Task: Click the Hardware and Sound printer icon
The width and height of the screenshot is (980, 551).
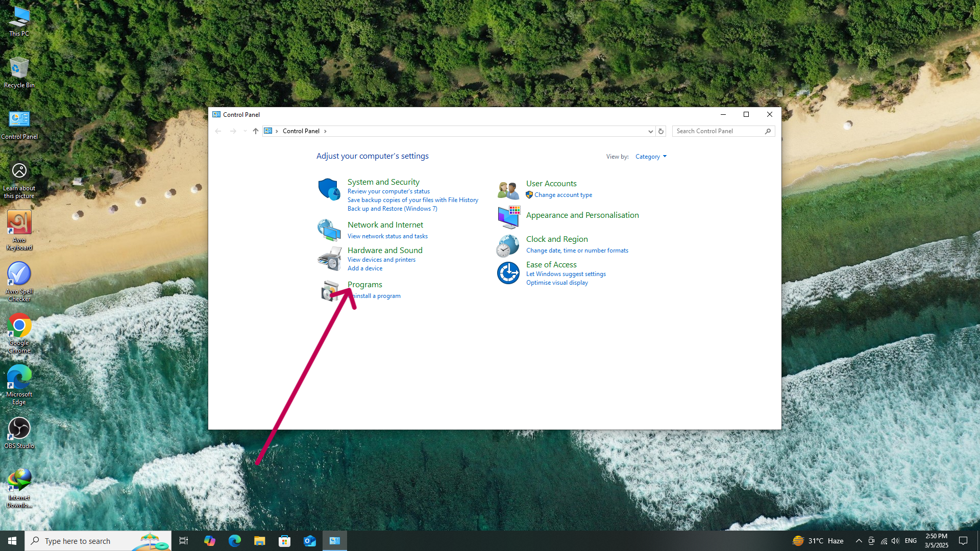Action: (x=329, y=259)
